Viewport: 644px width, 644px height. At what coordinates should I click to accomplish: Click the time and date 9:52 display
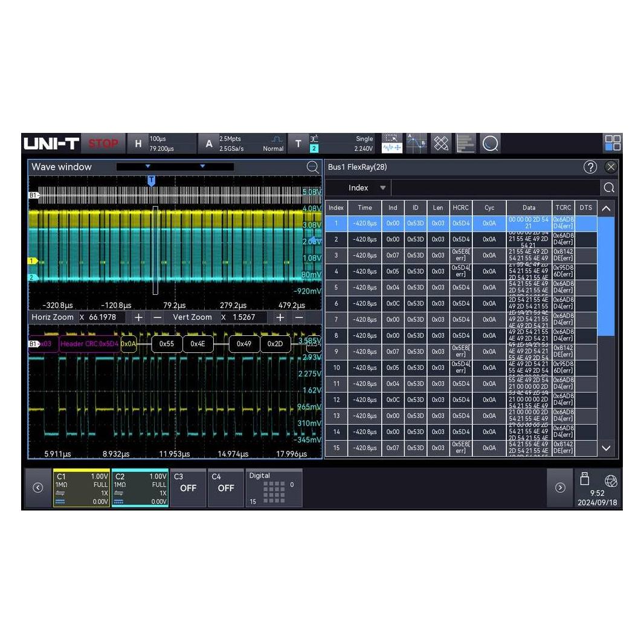tap(597, 498)
